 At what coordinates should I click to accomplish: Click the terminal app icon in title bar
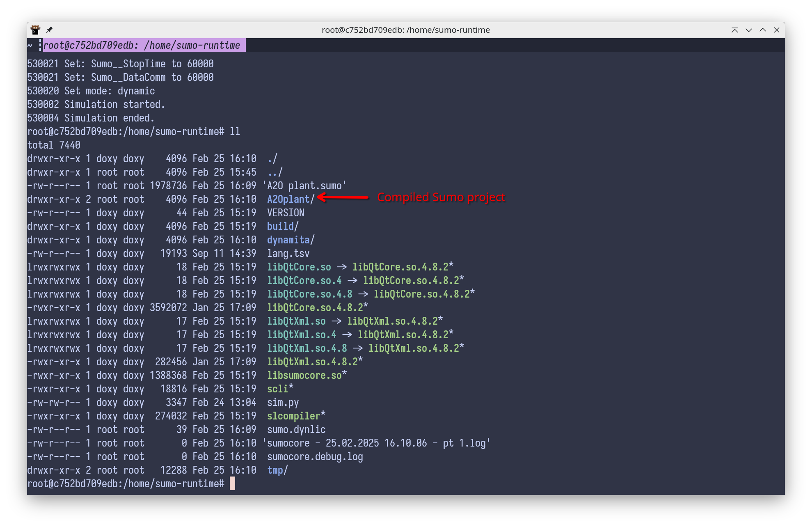[x=35, y=30]
